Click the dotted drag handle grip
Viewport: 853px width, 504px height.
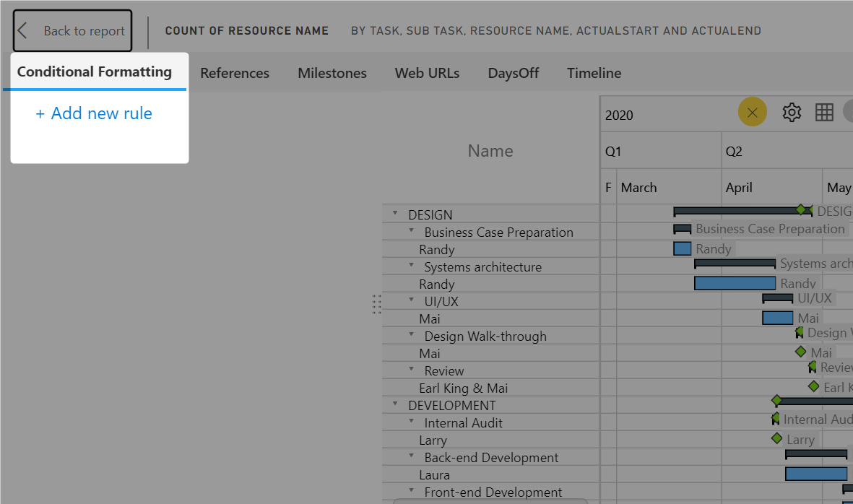coord(376,304)
